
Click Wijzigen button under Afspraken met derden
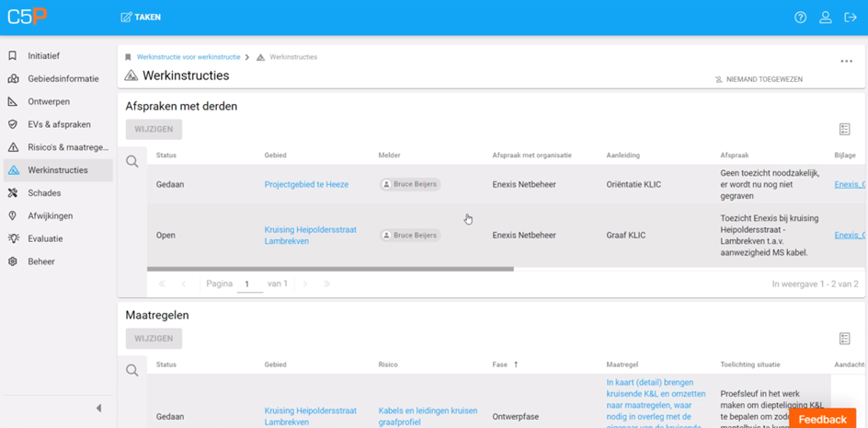(154, 130)
